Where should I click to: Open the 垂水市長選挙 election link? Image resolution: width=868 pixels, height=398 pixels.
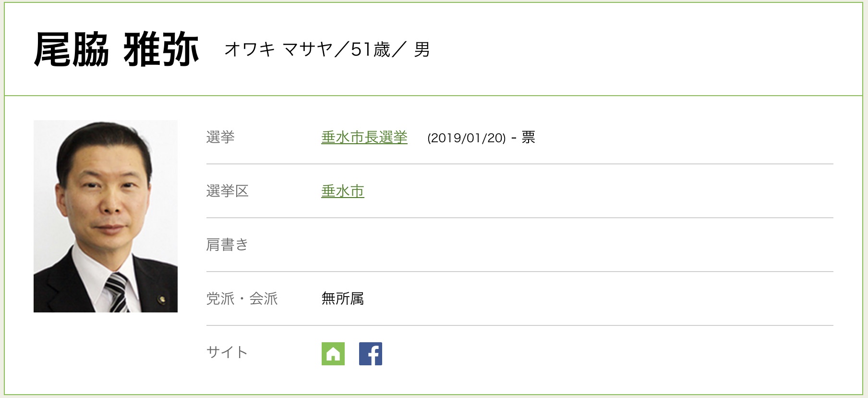(x=364, y=137)
